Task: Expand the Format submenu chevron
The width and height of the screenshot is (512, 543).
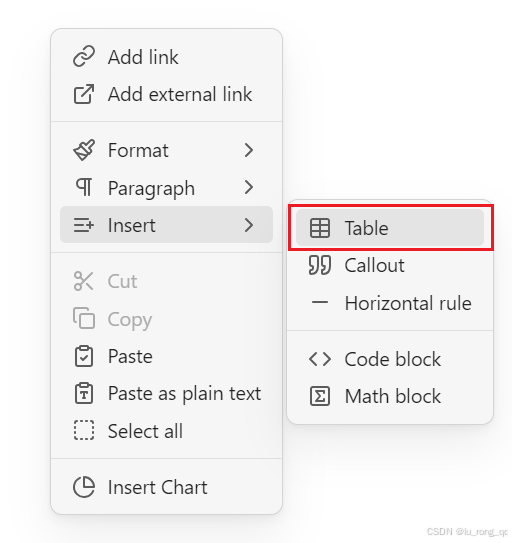Action: [x=249, y=150]
